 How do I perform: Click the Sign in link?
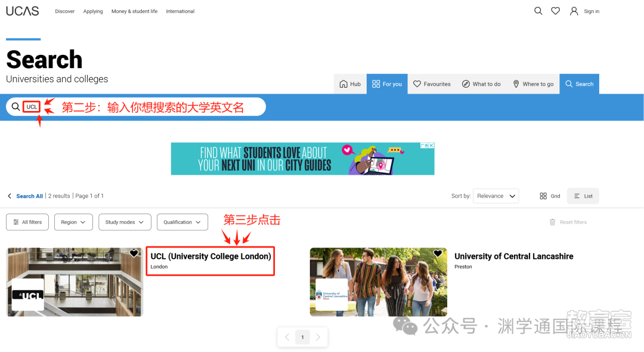(592, 11)
